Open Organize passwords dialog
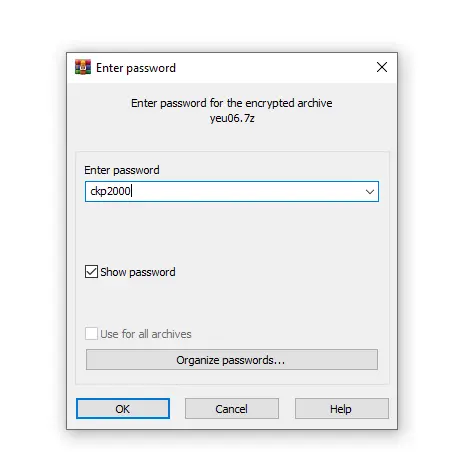 click(232, 360)
